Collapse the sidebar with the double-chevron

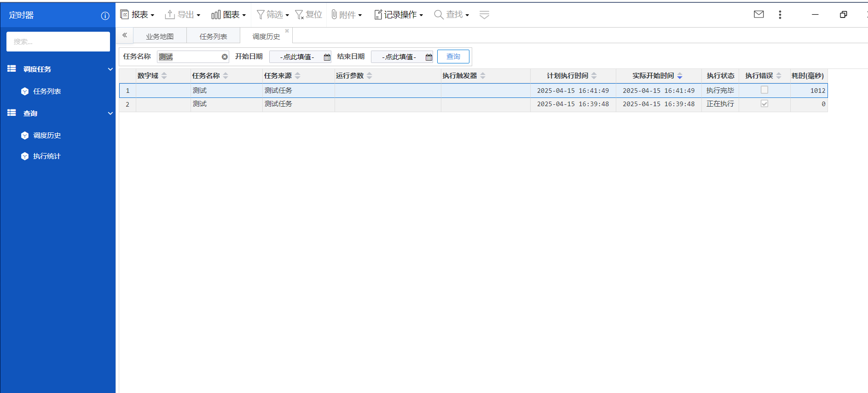[x=125, y=35]
